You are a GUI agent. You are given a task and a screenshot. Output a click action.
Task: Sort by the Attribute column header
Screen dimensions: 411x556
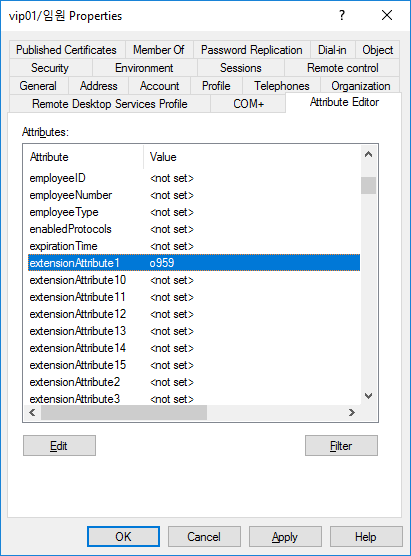[84, 157]
